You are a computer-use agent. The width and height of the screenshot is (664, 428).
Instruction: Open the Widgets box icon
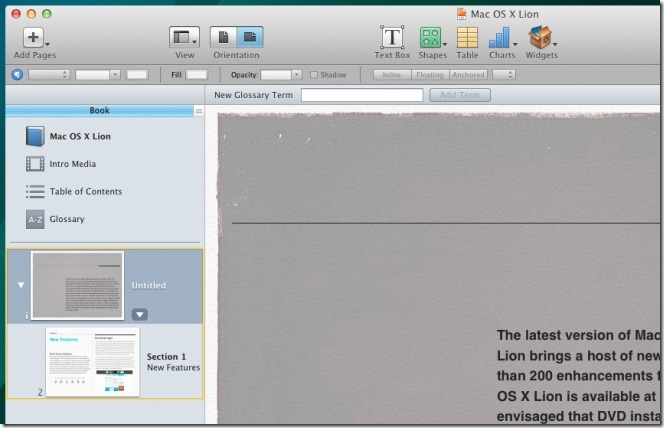(x=540, y=37)
